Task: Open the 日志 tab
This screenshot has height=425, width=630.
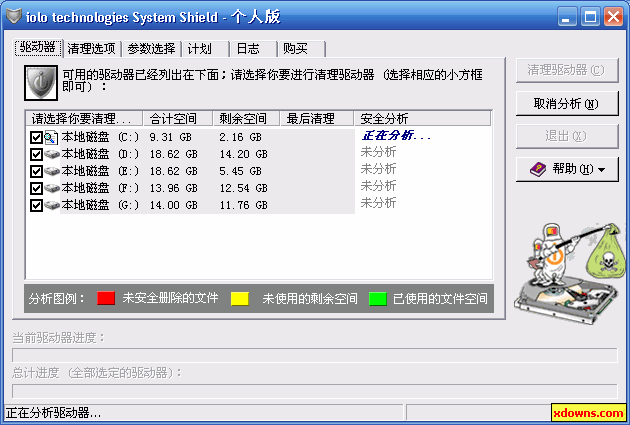Action: click(x=254, y=49)
